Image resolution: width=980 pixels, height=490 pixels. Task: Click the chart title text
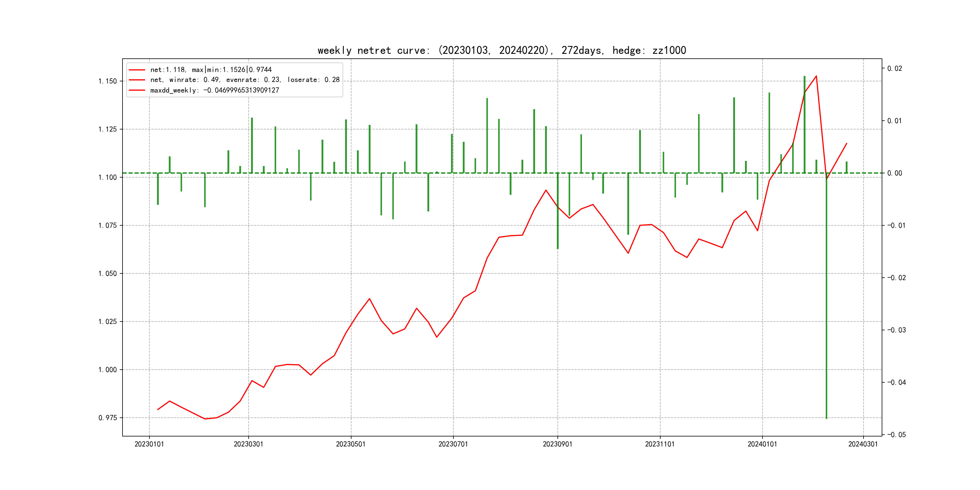pos(501,50)
